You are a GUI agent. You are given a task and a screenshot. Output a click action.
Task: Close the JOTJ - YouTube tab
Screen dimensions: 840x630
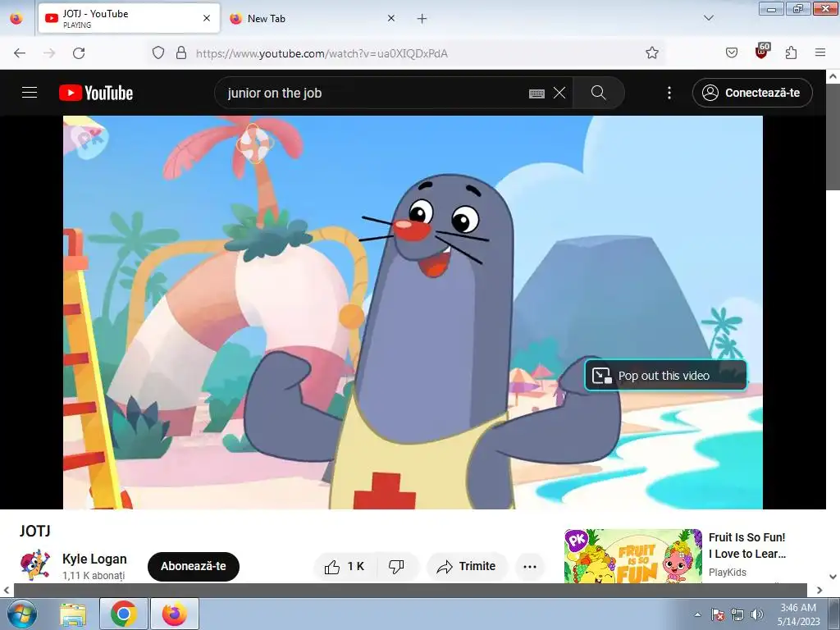pyautogui.click(x=207, y=18)
